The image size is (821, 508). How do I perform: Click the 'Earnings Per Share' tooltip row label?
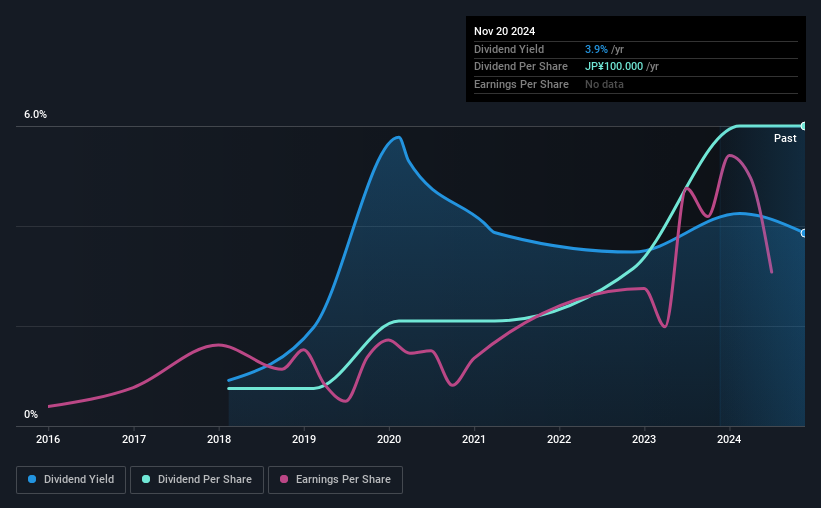[x=522, y=84]
